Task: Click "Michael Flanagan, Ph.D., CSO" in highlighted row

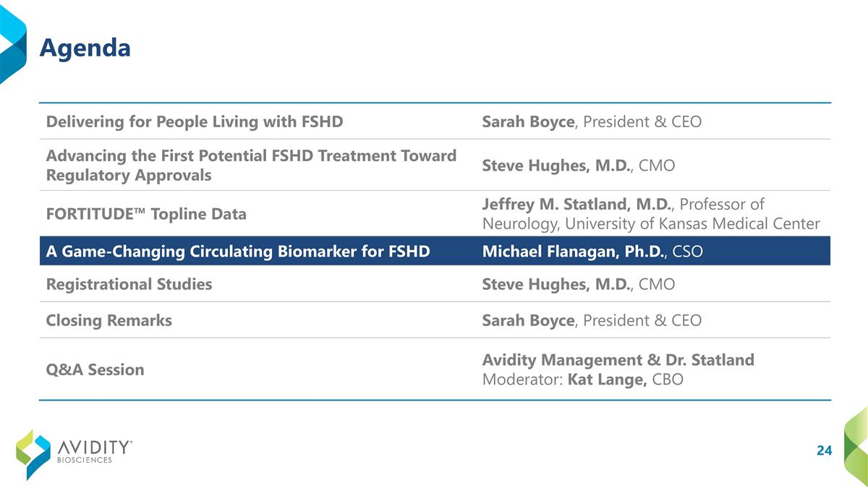Action: (592, 252)
